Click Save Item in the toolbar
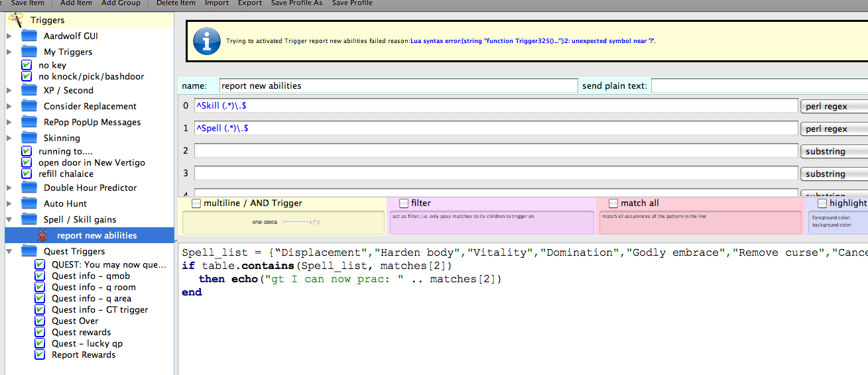This screenshot has height=375, width=868. coord(28,3)
